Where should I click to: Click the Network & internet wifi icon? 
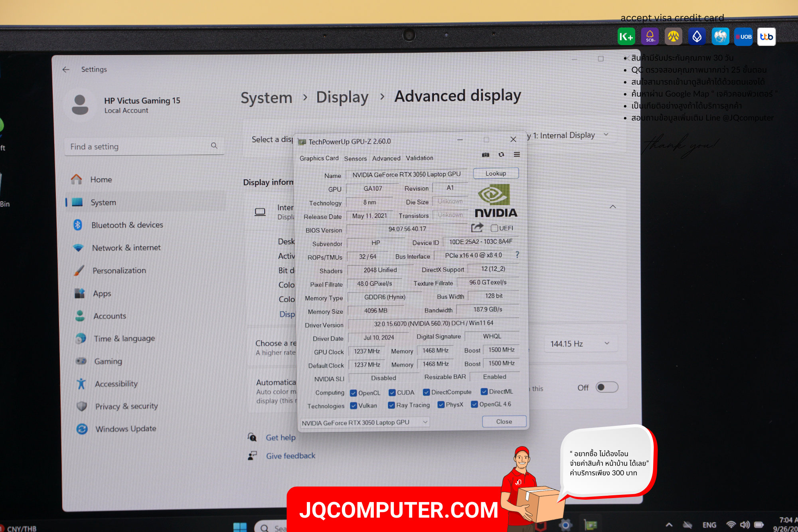(x=78, y=247)
